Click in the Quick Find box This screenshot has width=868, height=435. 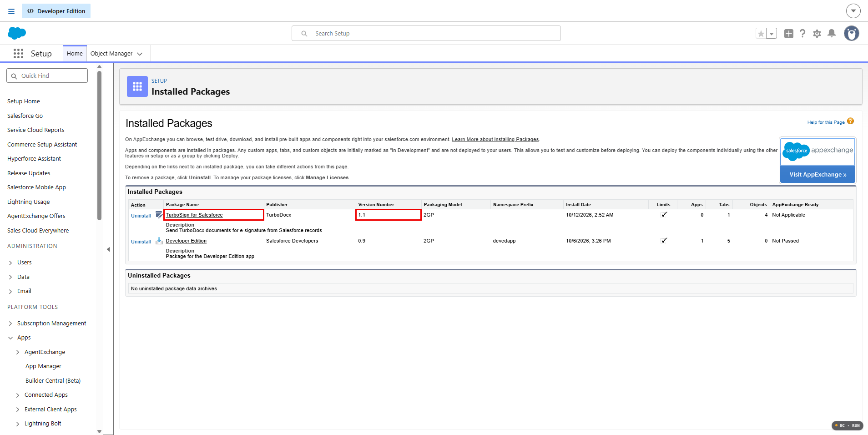tap(47, 76)
